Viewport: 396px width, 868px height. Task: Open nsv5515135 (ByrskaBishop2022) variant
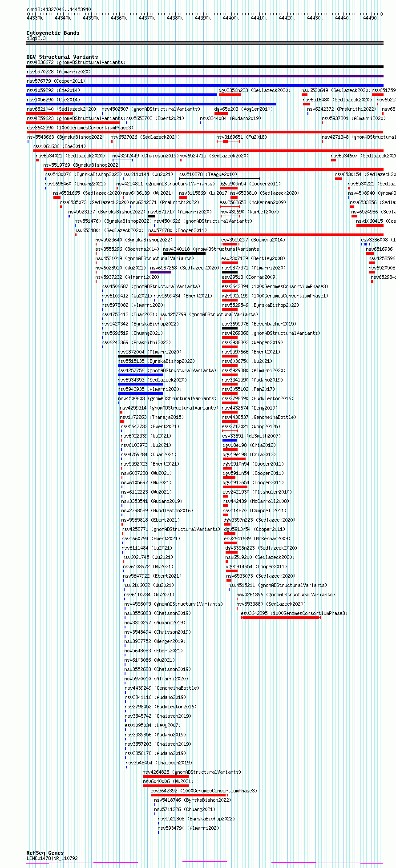coord(157,361)
